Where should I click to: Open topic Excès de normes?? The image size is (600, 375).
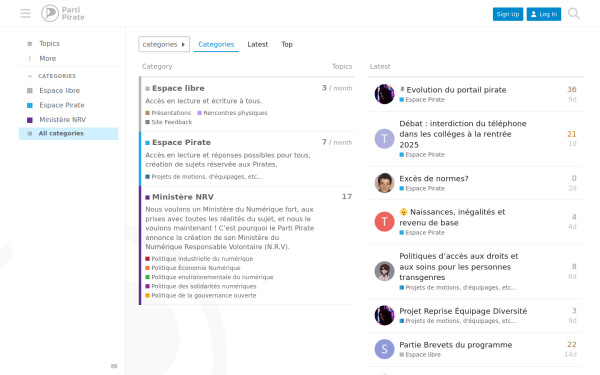434,179
